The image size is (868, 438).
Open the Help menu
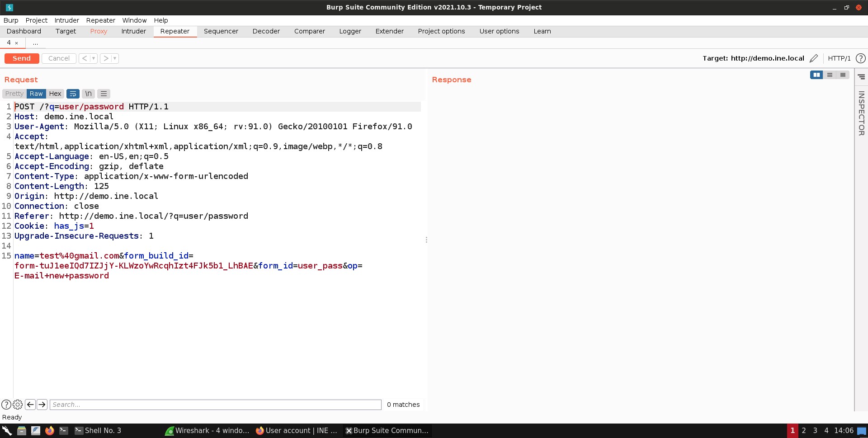(161, 20)
